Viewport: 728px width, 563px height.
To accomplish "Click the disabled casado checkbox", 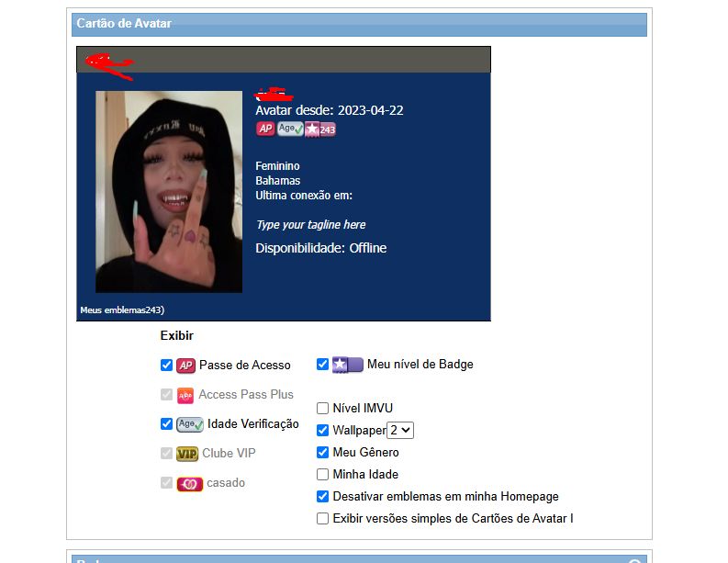I will [x=167, y=483].
